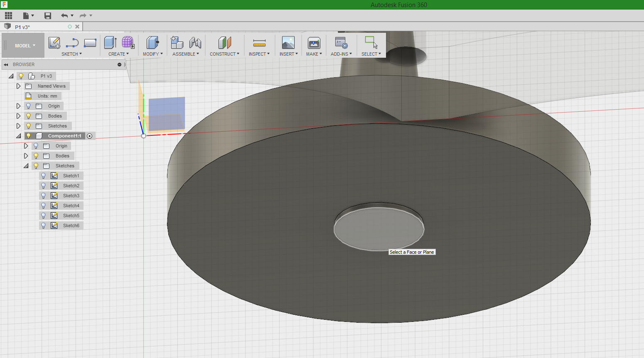Open the File menu icon
This screenshot has height=358, width=644.
[x=28, y=16]
